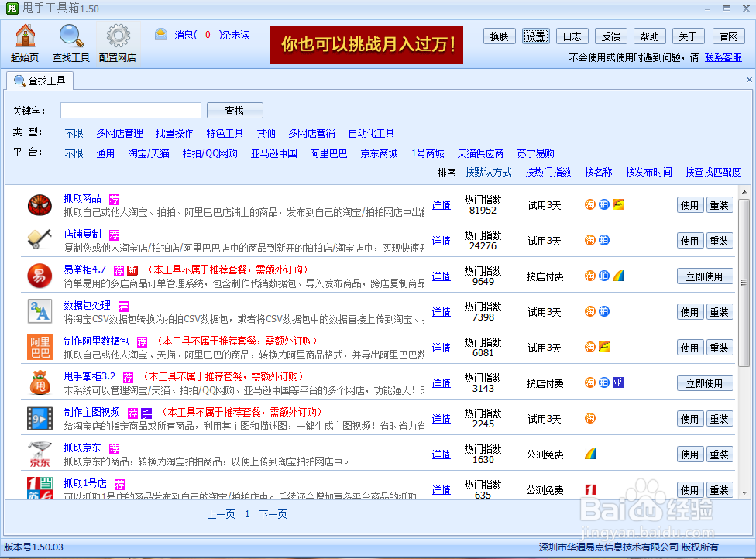
Task: Click the 换肤 skin change button
Action: click(499, 36)
